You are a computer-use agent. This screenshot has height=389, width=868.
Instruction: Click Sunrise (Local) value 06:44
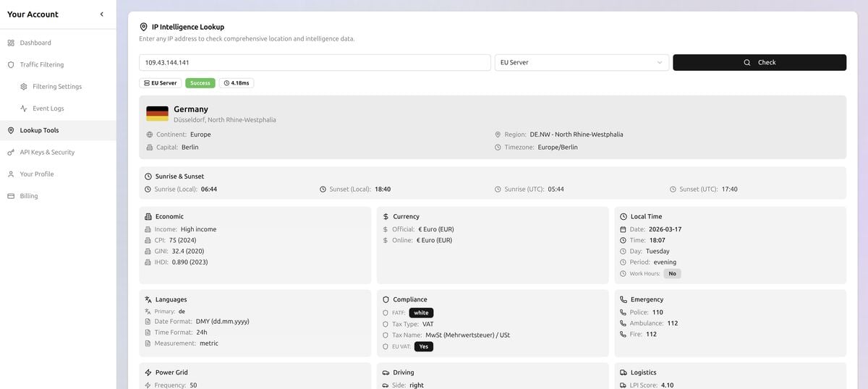pos(209,189)
